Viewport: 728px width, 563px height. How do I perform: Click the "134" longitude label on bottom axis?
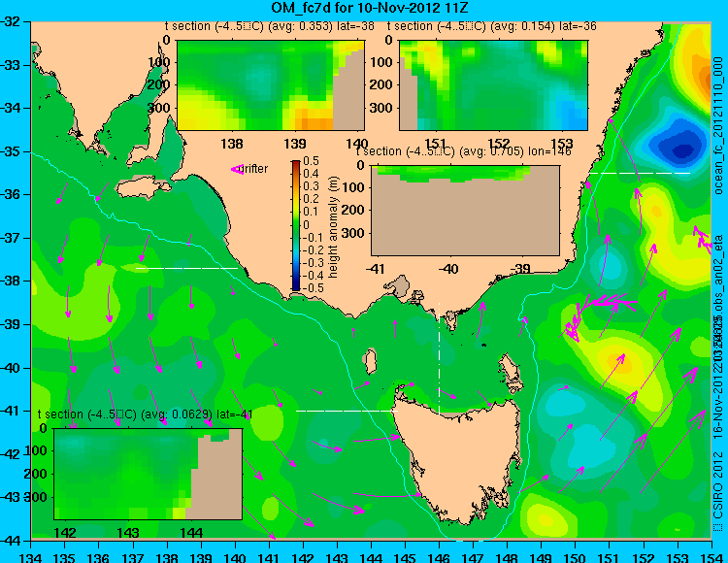coord(32,557)
